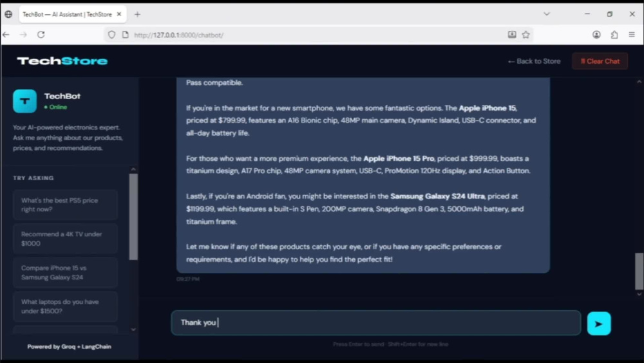Image resolution: width=644 pixels, height=363 pixels.
Task: Go Back to Store link
Action: 535,61
